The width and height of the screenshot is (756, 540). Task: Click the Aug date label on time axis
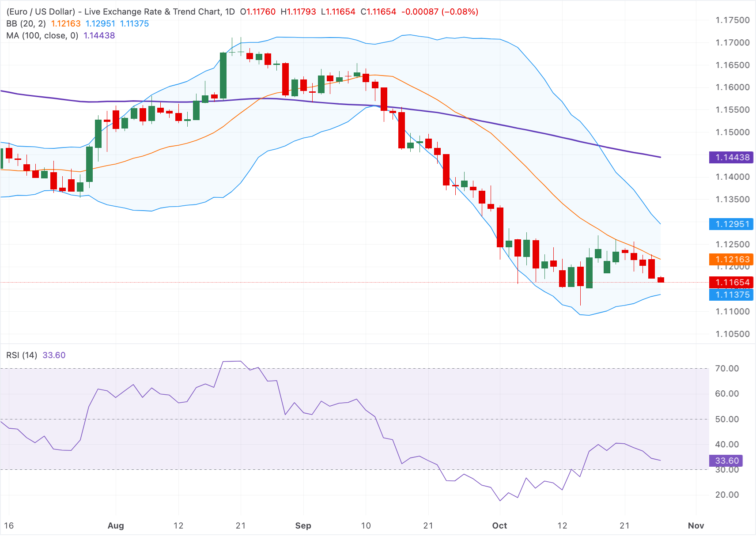tap(116, 526)
